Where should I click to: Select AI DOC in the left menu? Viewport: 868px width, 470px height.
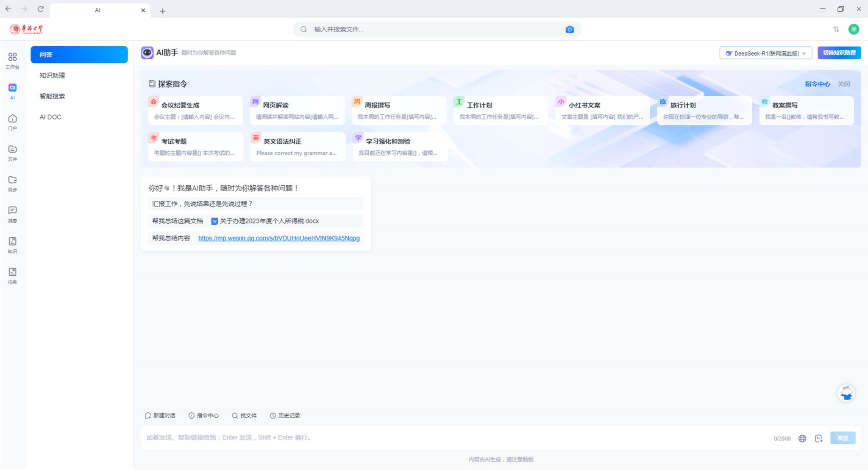pos(50,117)
